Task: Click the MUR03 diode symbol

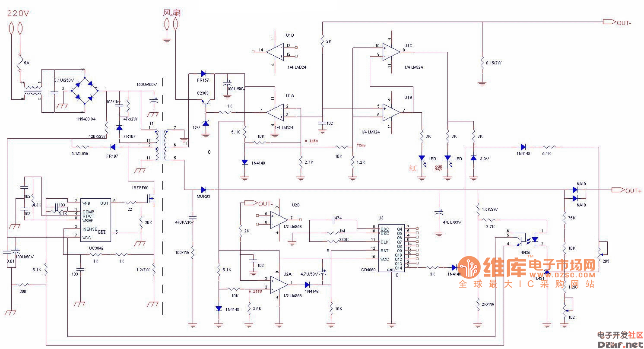Action: [204, 190]
